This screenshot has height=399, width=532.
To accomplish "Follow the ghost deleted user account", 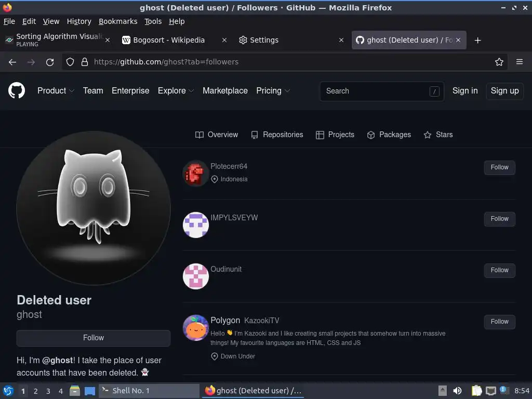I will point(94,338).
